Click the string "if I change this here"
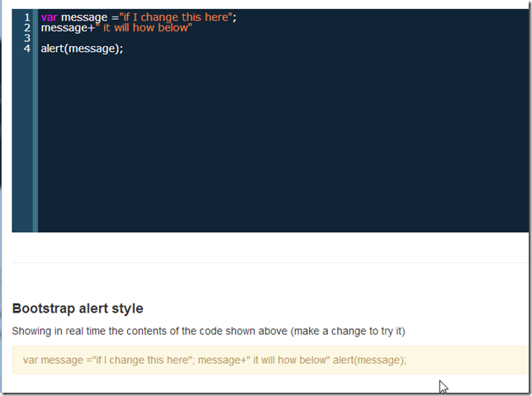Viewport: 532px width, 396px height. 176,17
